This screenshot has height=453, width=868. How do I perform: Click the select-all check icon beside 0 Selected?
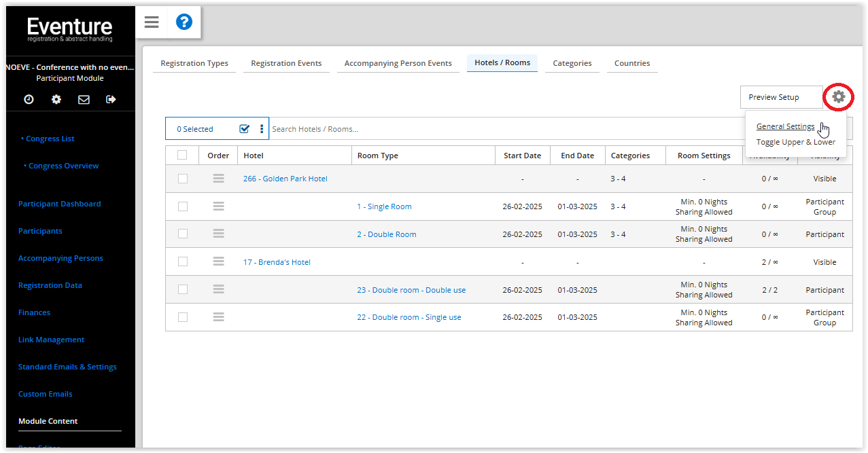click(245, 129)
